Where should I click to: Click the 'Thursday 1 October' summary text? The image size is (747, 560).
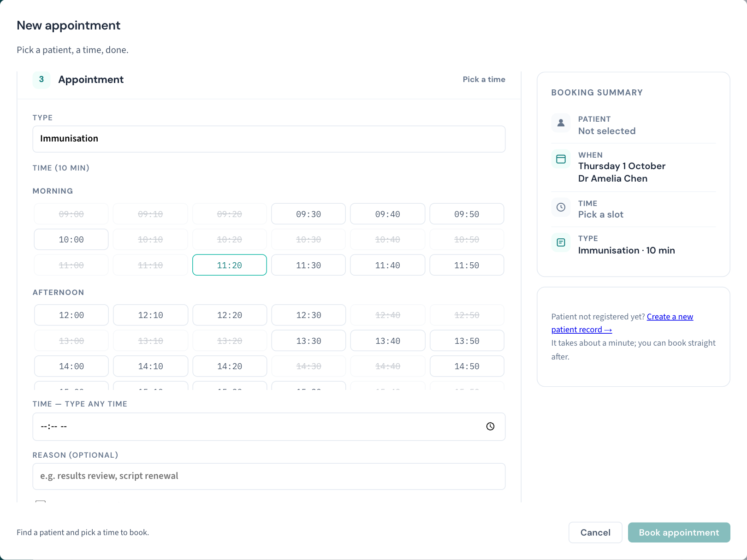(x=622, y=166)
